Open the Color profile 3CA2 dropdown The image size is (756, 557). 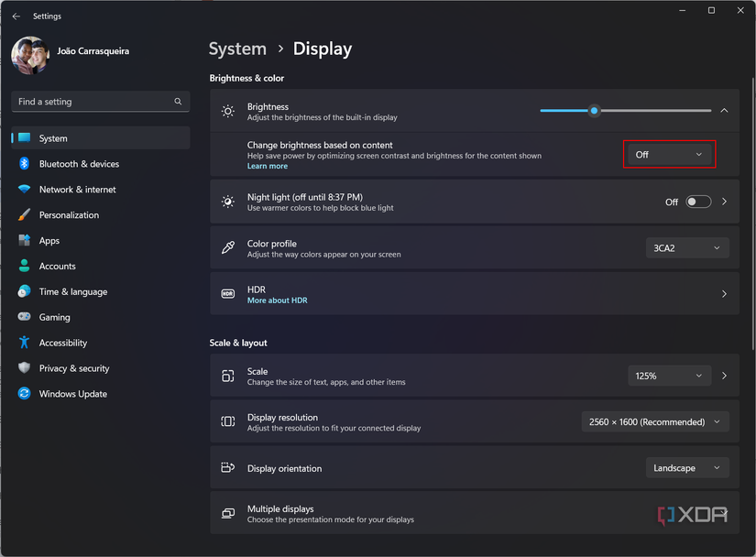pyautogui.click(x=687, y=248)
